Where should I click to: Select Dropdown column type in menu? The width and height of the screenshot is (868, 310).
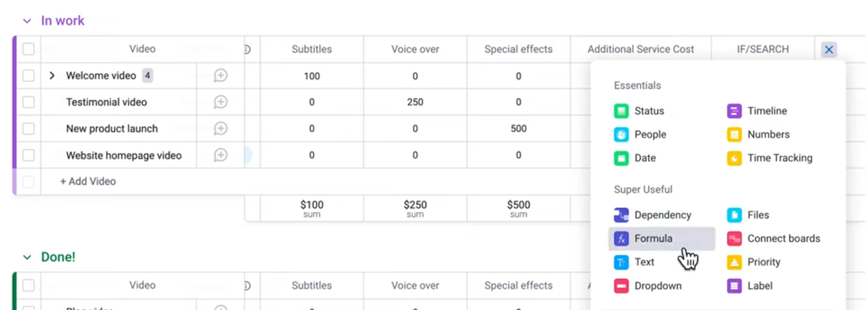(658, 286)
